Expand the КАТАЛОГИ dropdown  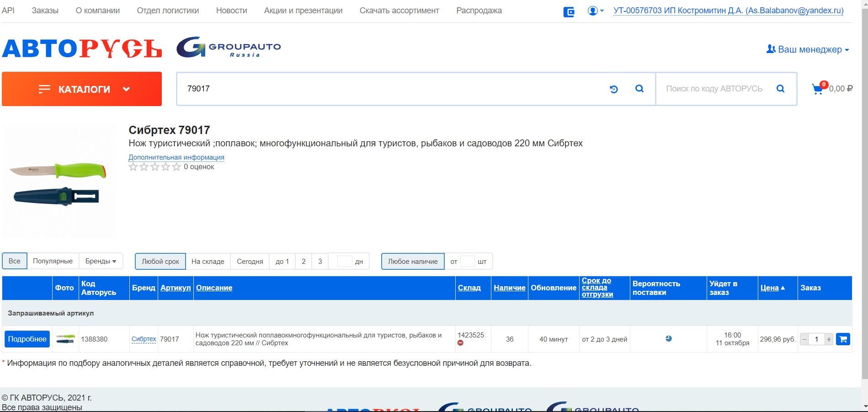pyautogui.click(x=82, y=89)
